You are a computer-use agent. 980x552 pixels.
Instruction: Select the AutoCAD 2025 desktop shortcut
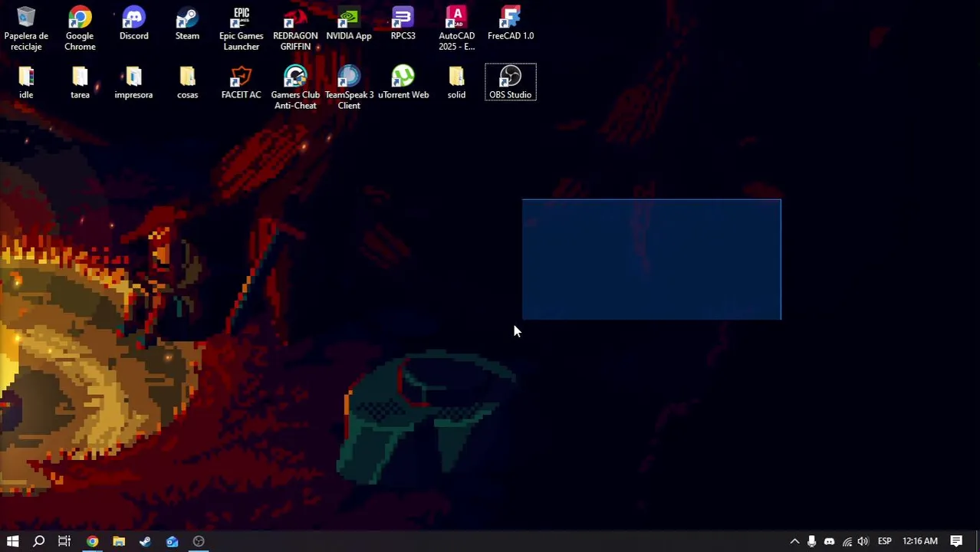tap(456, 29)
